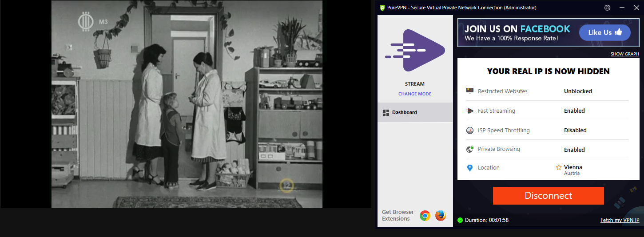The width and height of the screenshot is (644, 237).
Task: Click the Restricted Websites monitor icon
Action: [x=470, y=91]
